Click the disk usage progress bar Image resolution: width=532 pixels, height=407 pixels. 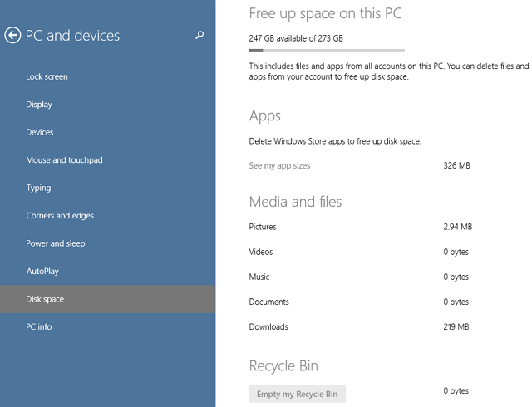(327, 51)
